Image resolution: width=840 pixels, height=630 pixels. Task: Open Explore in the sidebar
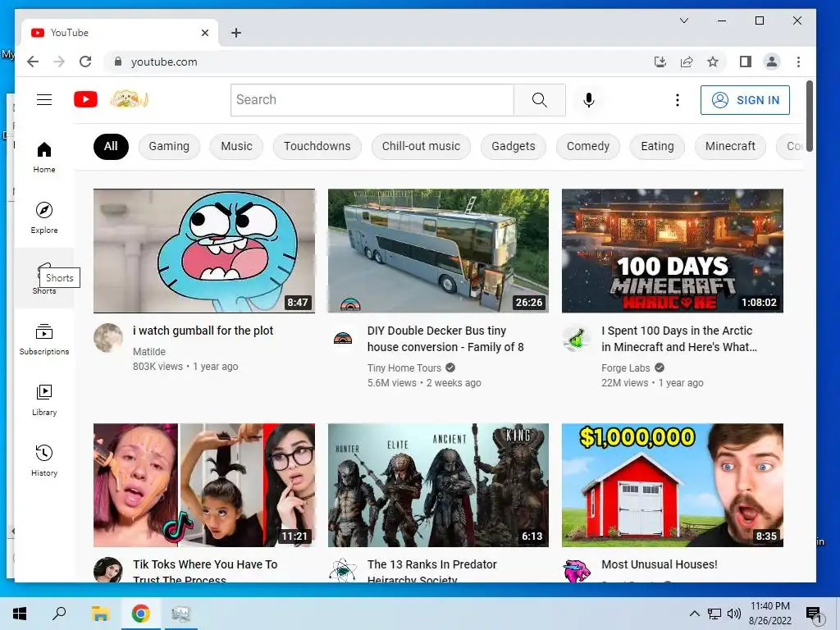click(44, 218)
